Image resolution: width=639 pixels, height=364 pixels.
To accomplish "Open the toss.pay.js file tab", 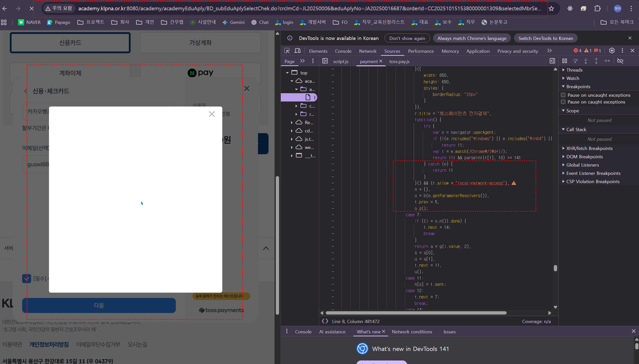I will pos(399,62).
